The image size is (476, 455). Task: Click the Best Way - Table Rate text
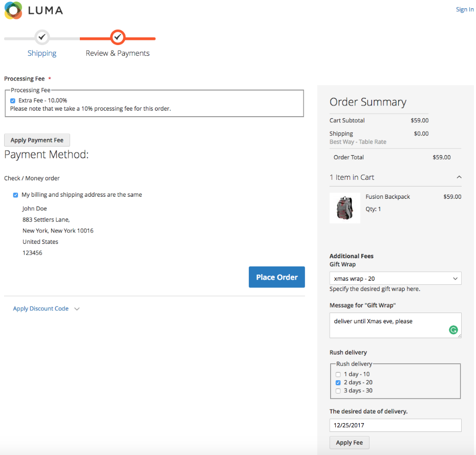(x=358, y=141)
